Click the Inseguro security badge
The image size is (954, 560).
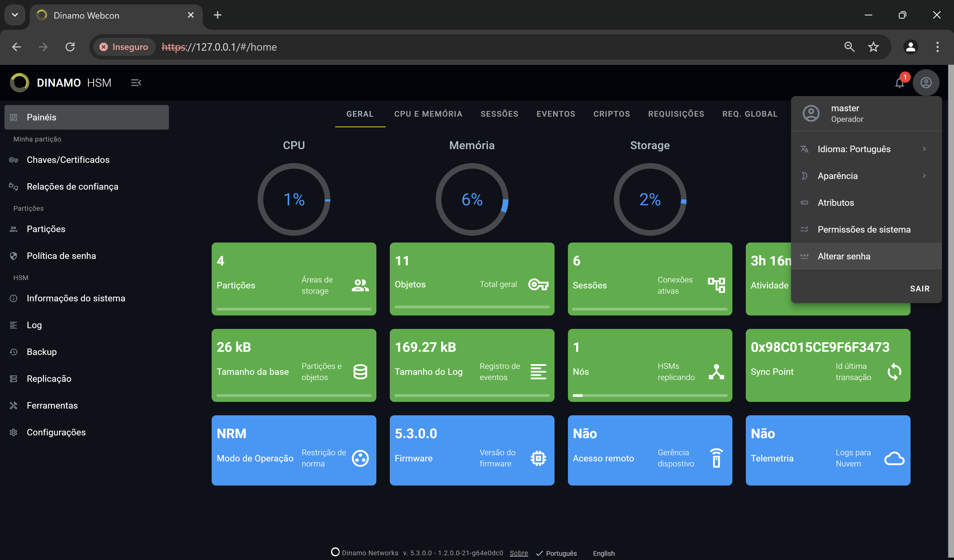tap(124, 47)
